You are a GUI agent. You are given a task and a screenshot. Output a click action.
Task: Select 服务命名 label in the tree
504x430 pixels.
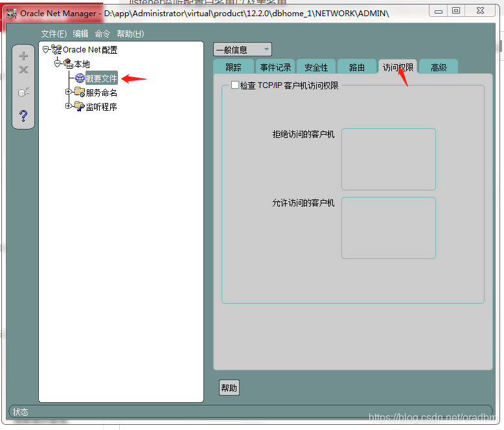[x=101, y=93]
